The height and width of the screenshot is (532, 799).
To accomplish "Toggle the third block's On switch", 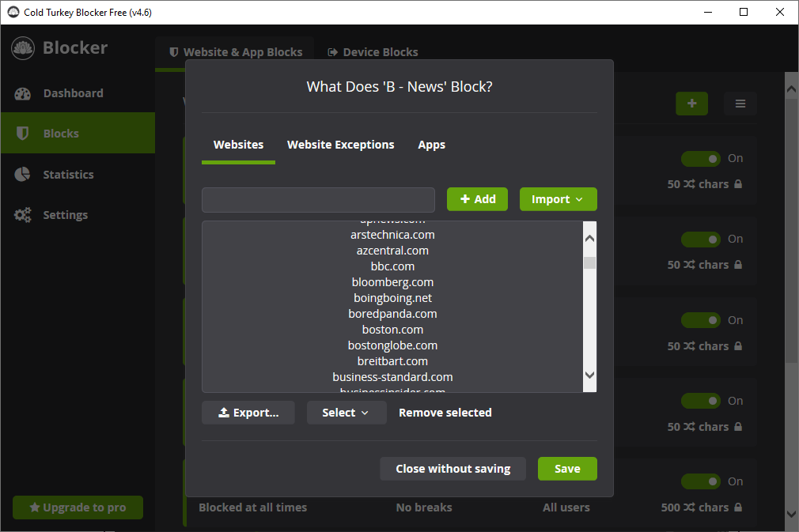I will (x=701, y=320).
